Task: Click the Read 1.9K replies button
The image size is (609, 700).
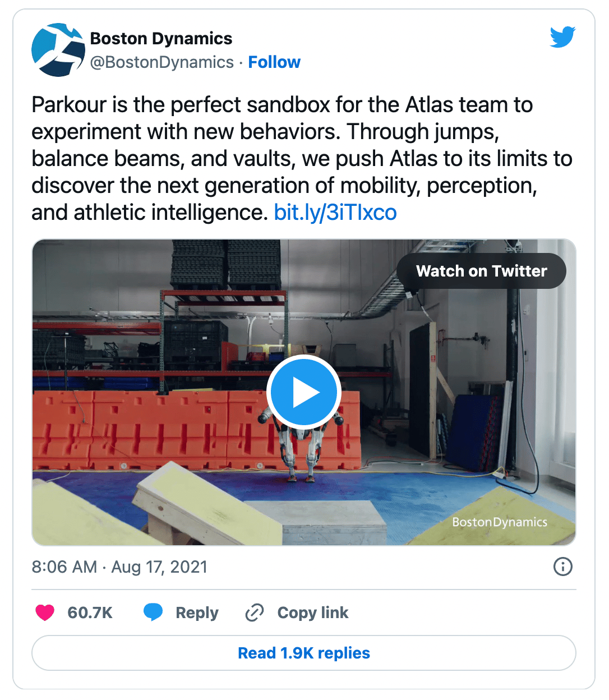Action: (304, 653)
